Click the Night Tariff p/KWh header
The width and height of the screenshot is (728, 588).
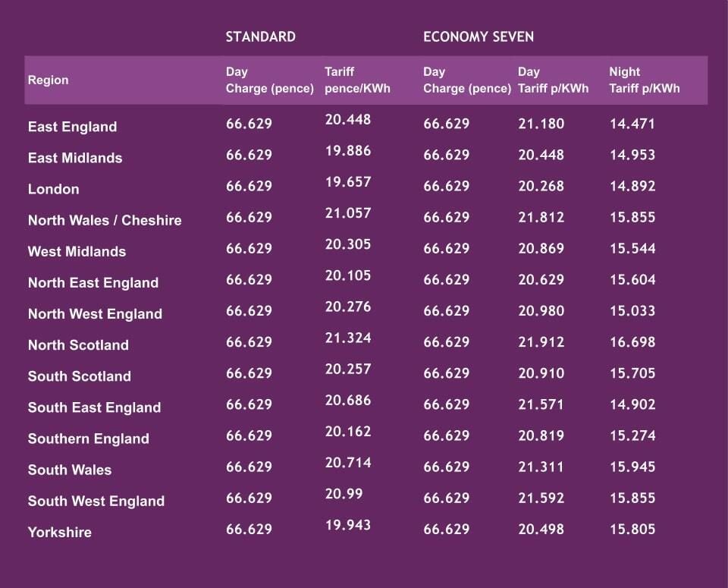tap(644, 80)
